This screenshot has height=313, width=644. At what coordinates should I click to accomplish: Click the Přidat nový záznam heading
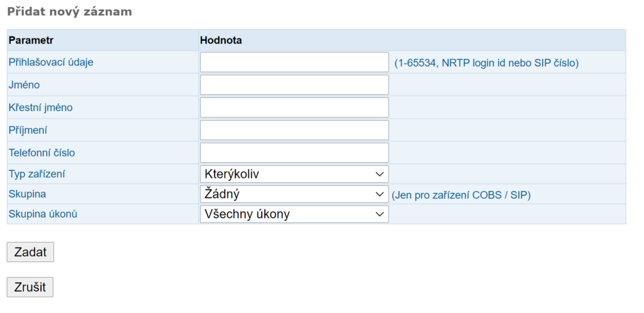(69, 12)
